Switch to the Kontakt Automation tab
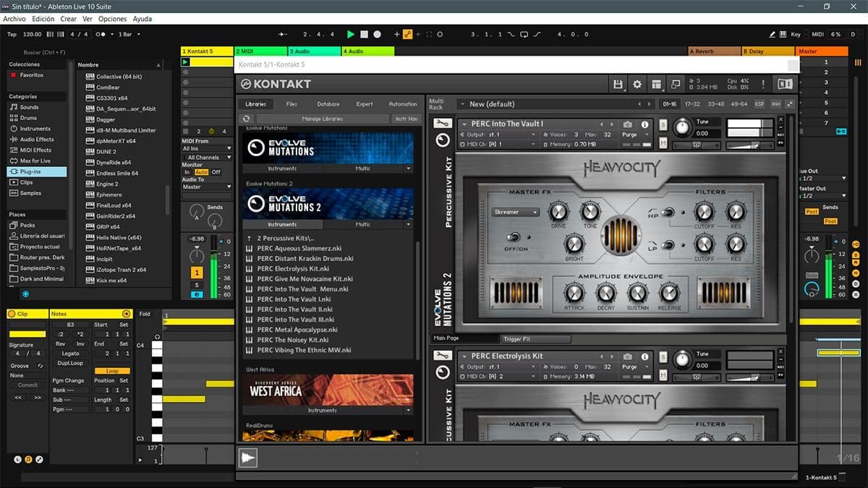 tap(403, 104)
